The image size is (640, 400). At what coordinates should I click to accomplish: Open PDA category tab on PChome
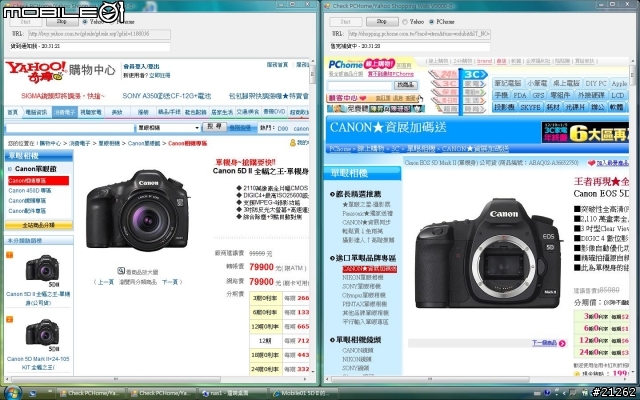519,95
